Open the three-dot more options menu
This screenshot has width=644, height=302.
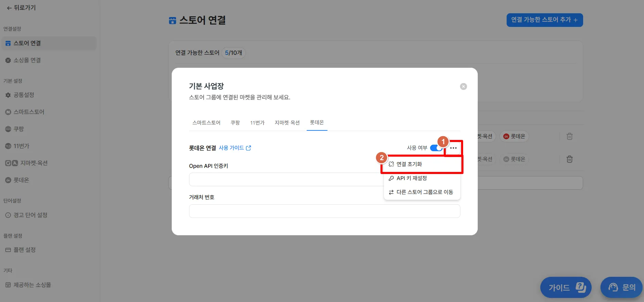pos(453,148)
